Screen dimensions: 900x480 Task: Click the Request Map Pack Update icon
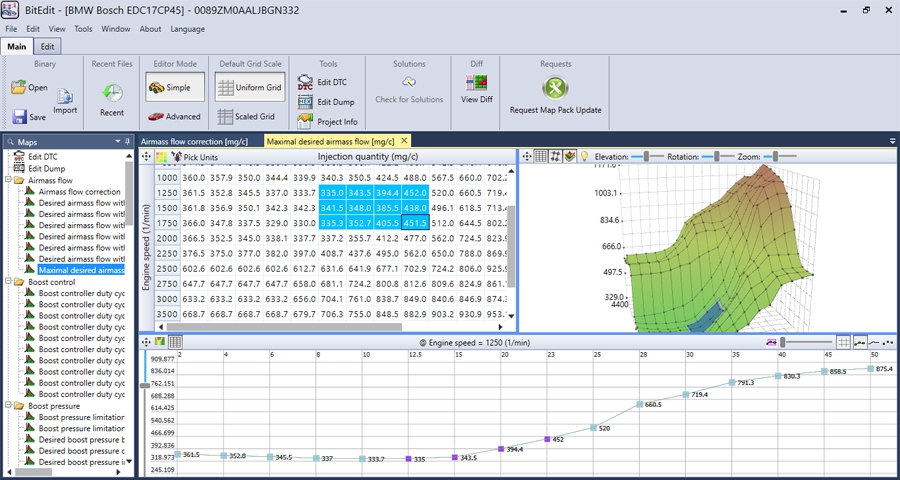pos(555,88)
